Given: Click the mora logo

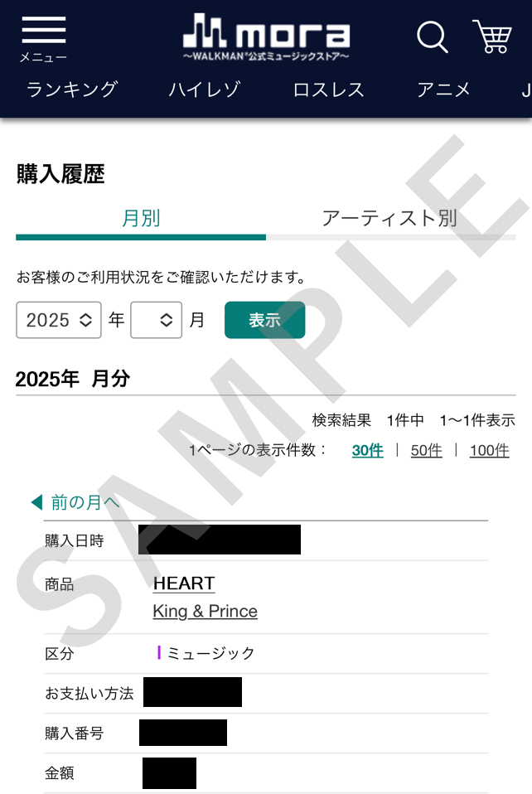Looking at the screenshot, I should (266, 37).
